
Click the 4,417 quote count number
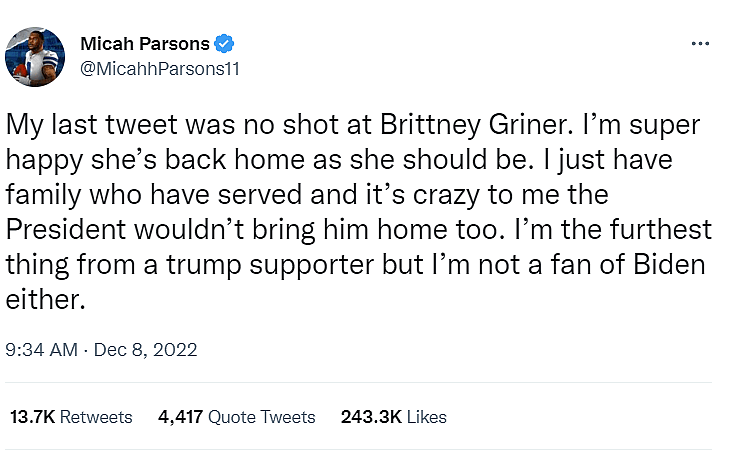[181, 417]
